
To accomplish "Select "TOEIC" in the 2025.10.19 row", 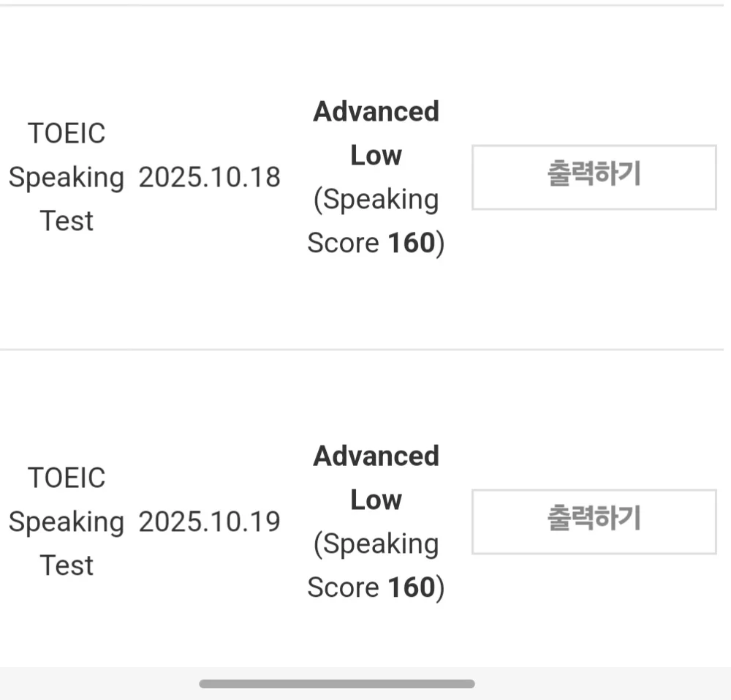I will [67, 478].
